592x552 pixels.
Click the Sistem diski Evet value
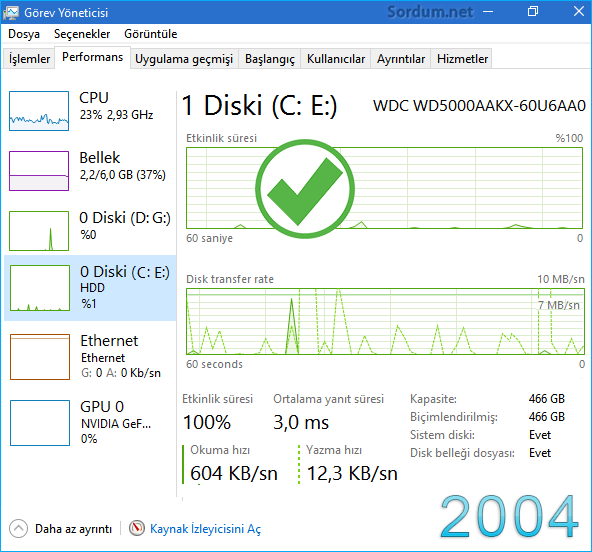540,435
